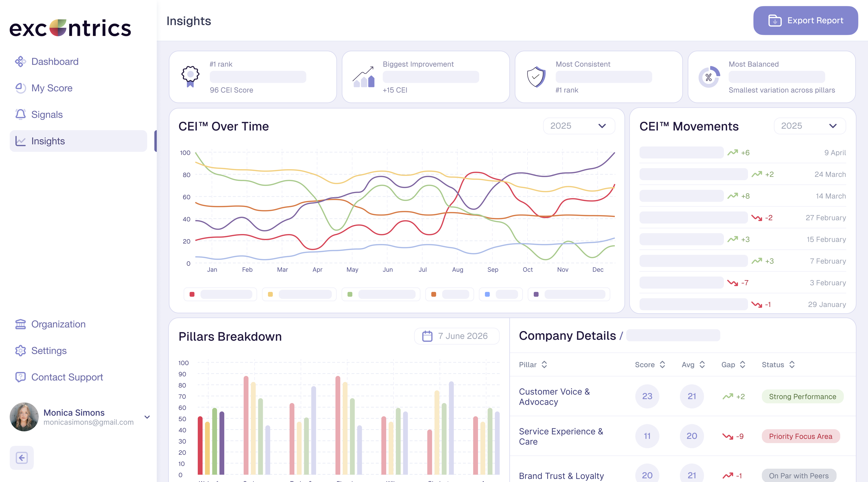Screen dimensions: 868x482
Task: Open the Settings gear icon
Action: pyautogui.click(x=20, y=351)
